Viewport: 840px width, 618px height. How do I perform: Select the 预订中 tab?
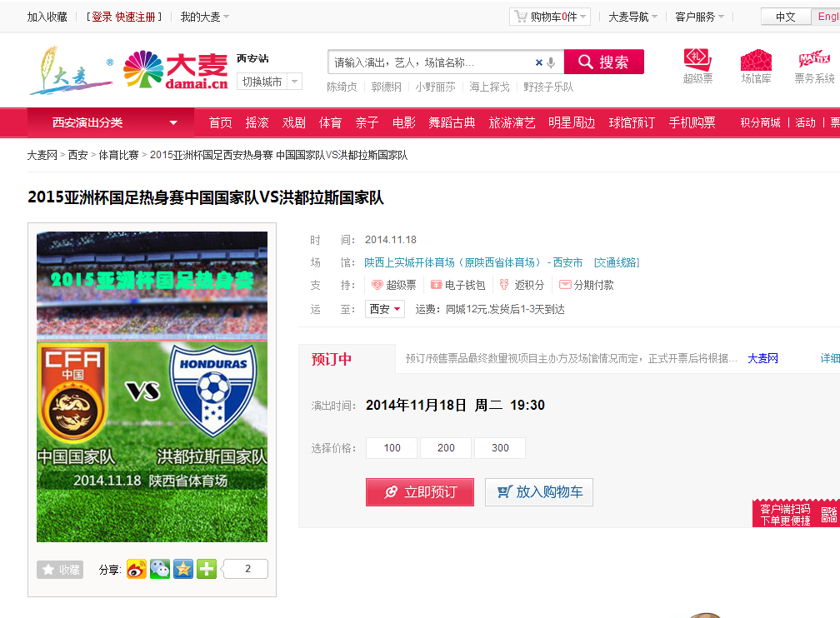tap(347, 359)
